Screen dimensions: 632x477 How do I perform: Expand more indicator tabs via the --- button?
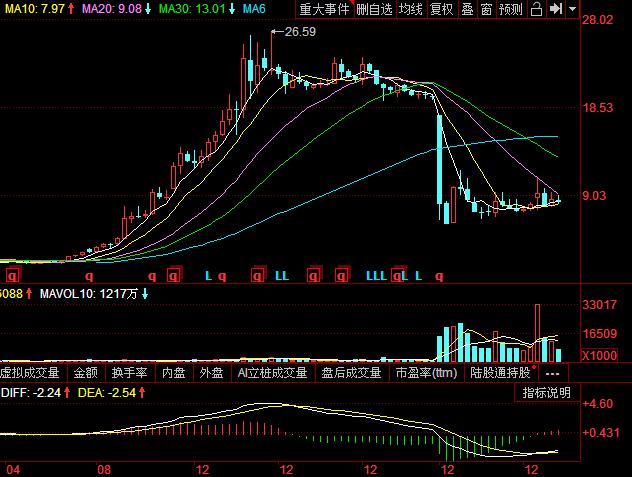(x=552, y=373)
